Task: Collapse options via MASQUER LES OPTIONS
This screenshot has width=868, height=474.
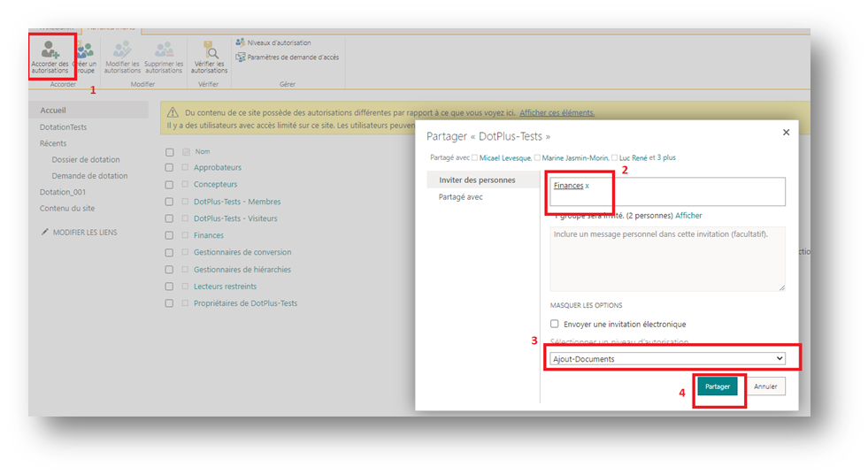Action: tap(586, 305)
